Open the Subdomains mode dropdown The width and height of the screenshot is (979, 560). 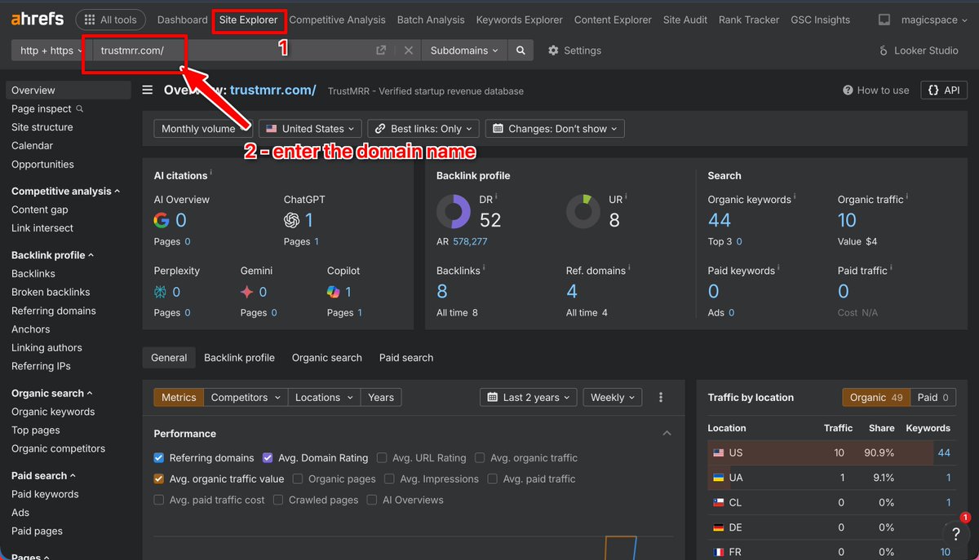click(x=464, y=51)
